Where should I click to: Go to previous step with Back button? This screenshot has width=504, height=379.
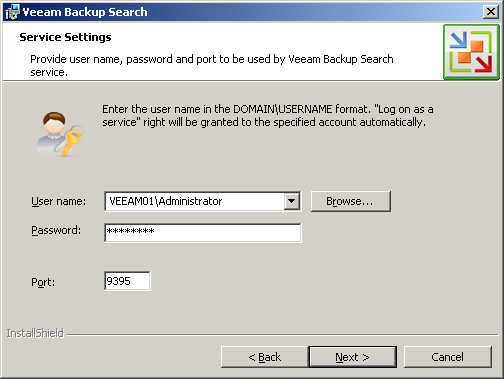tap(265, 357)
